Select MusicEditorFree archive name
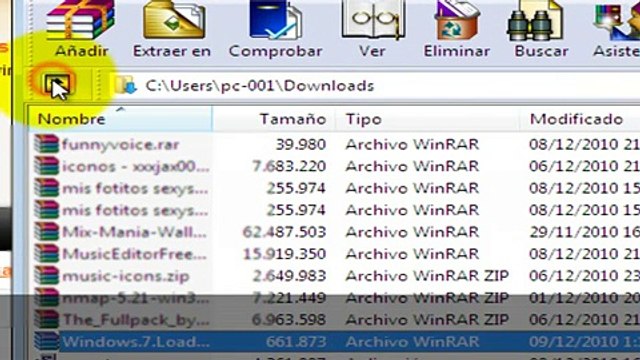The width and height of the screenshot is (640, 360). (x=134, y=254)
